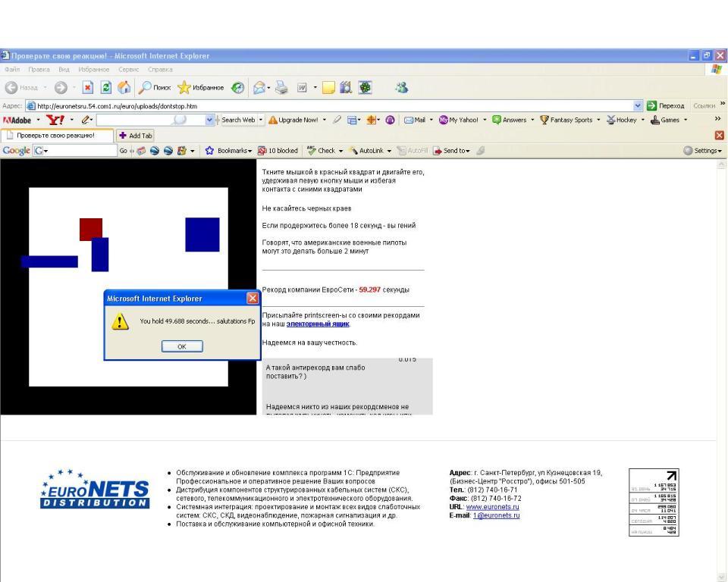Image resolution: width=728 pixels, height=582 pixels.
Task: Click the Print icon in the toolbar
Action: (x=281, y=87)
